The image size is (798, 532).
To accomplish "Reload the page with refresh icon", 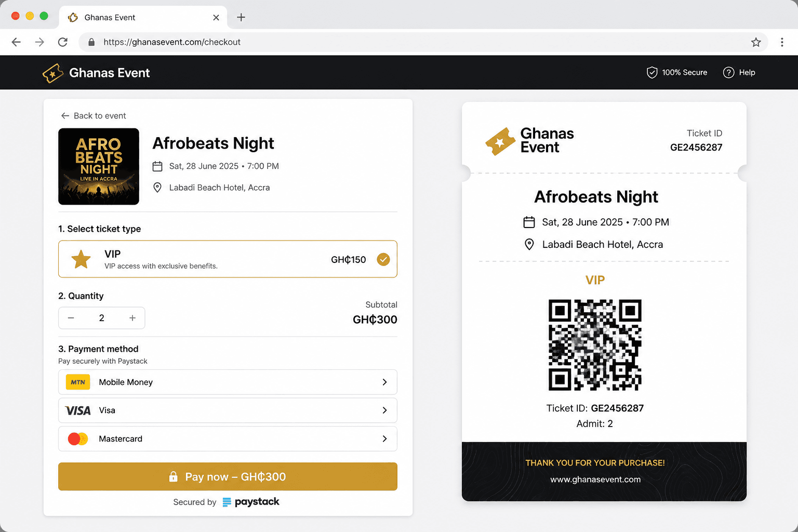I will click(62, 42).
